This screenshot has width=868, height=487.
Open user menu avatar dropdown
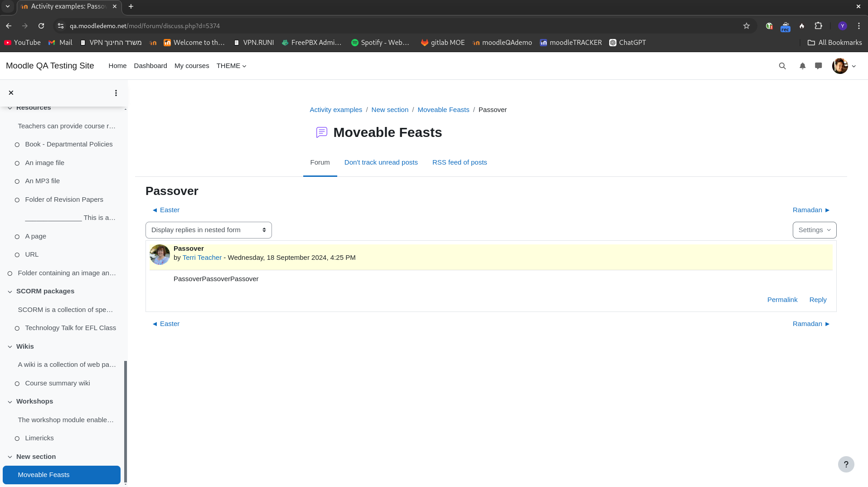(844, 66)
